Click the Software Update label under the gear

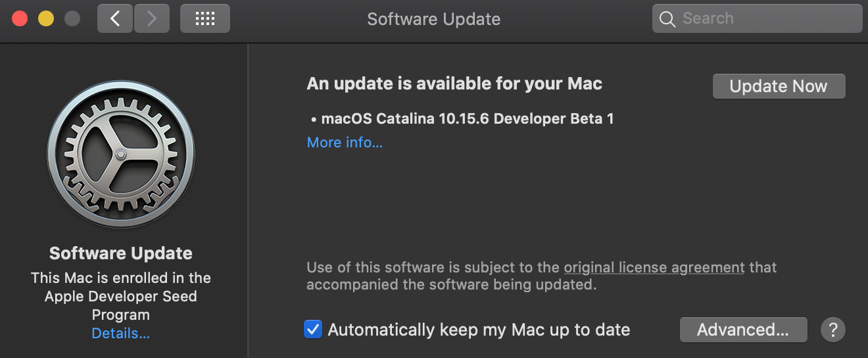(121, 253)
